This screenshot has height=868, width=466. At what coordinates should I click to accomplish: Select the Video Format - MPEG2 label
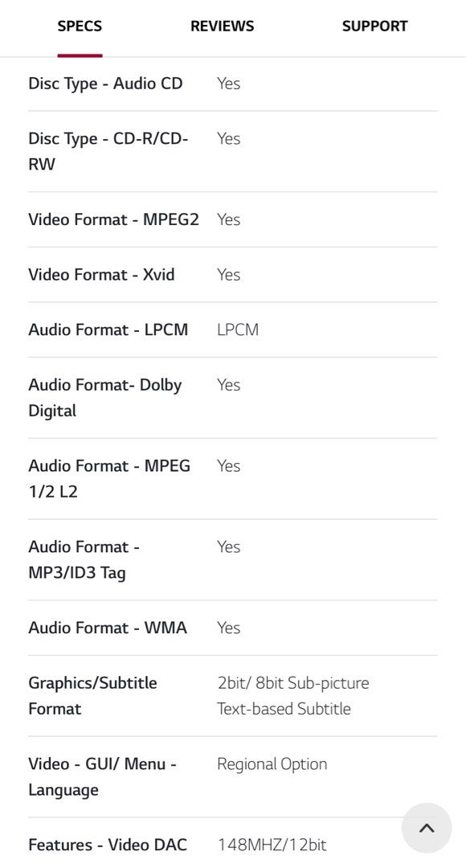click(x=113, y=219)
